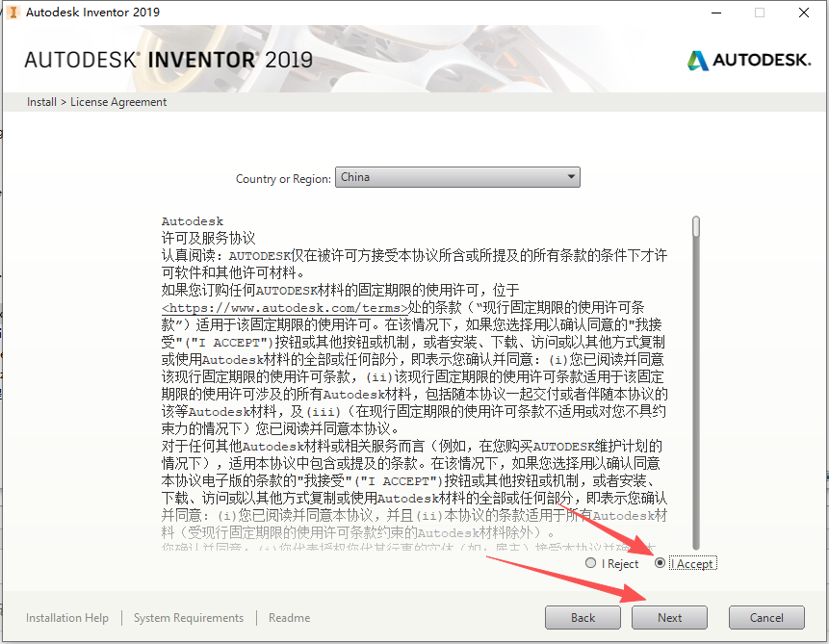This screenshot has height=644, width=829.
Task: Click the Install breadcrumb link
Action: click(x=41, y=101)
